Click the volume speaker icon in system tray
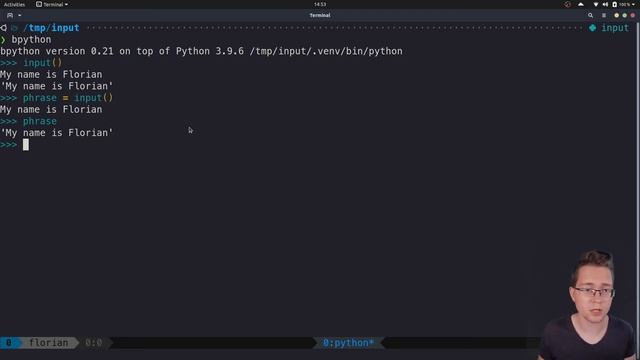The width and height of the screenshot is (640, 360). tap(605, 4)
